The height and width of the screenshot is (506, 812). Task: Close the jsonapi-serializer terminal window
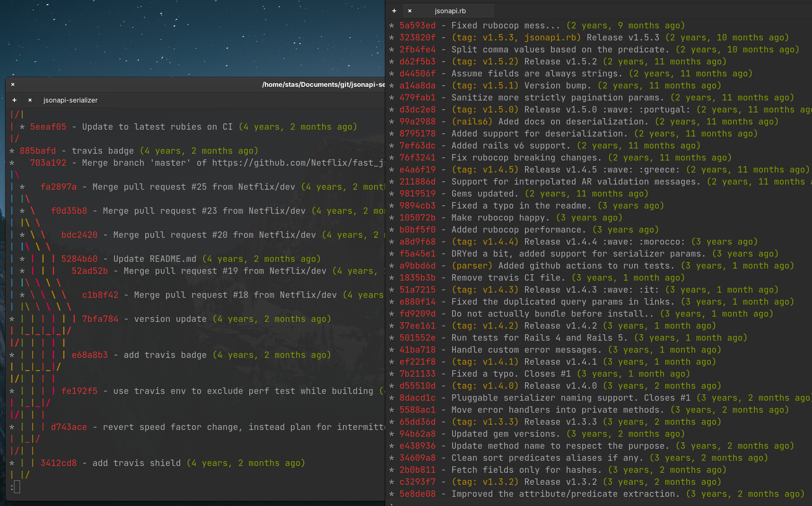[13, 84]
